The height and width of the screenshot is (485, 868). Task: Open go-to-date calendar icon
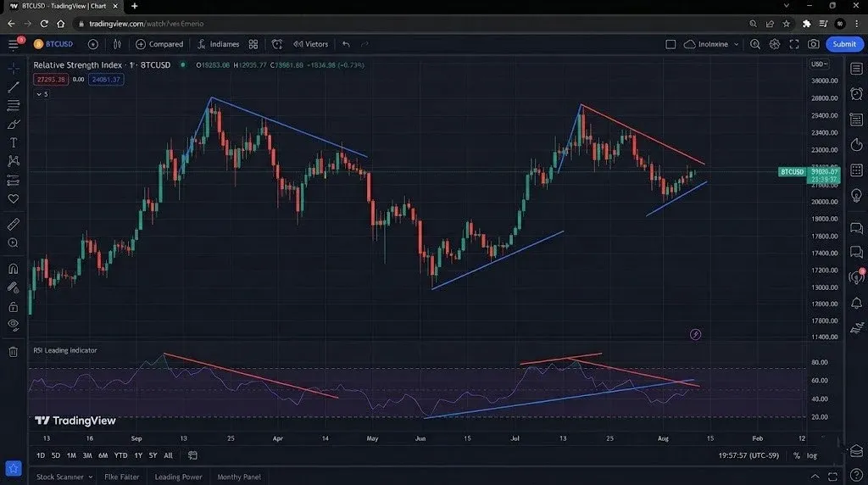click(192, 455)
